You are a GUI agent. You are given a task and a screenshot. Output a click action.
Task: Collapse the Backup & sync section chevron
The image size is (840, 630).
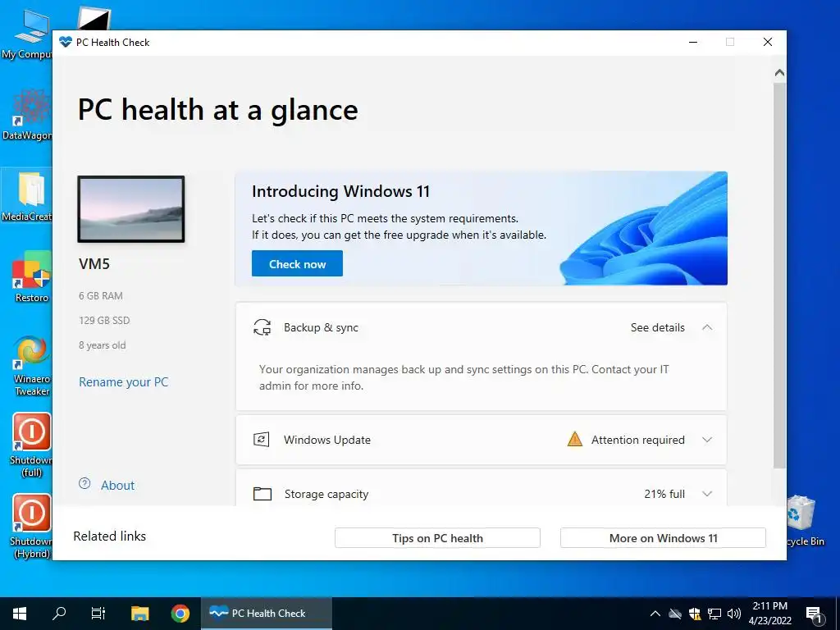(x=707, y=327)
